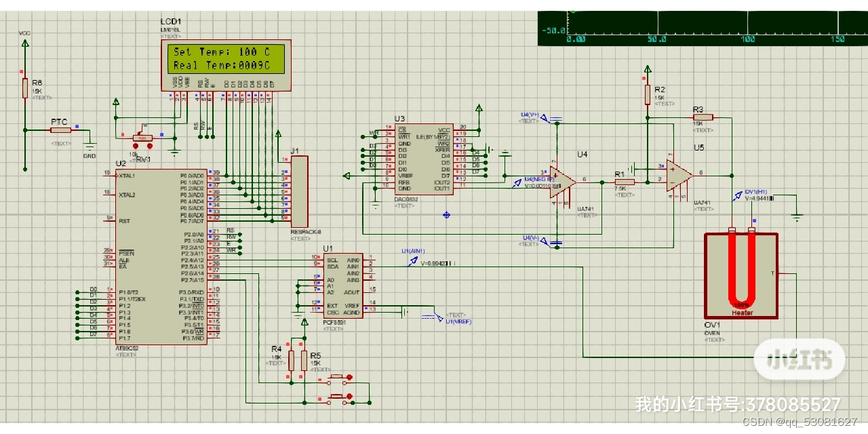Select resistor R1 between the op-amps

coord(625,182)
